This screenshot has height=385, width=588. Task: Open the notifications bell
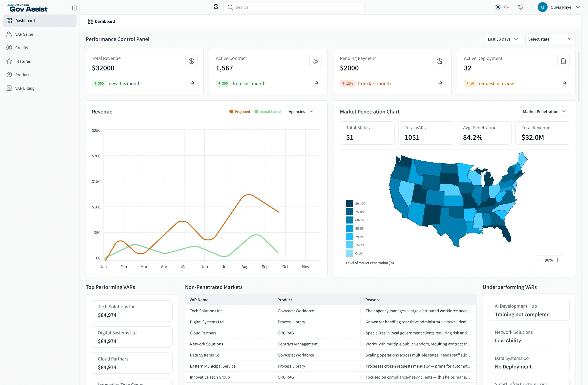(520, 7)
